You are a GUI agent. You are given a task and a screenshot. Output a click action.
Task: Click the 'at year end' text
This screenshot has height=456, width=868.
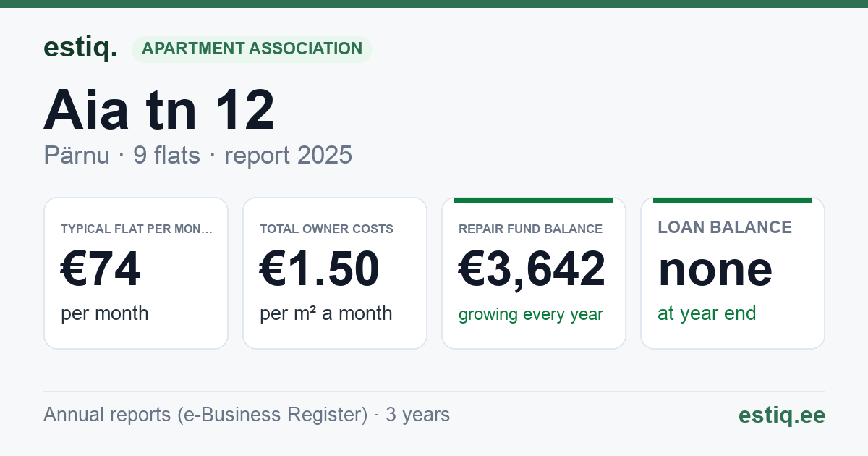pyautogui.click(x=707, y=313)
